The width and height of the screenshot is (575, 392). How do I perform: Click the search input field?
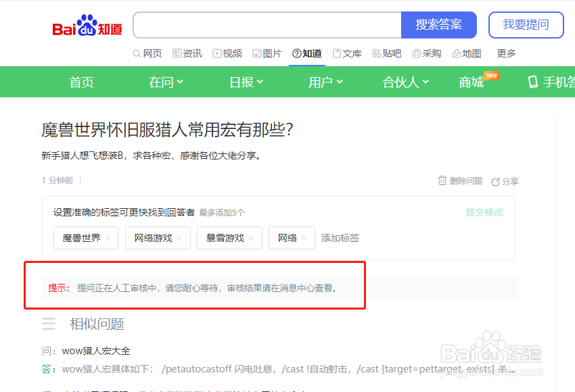pos(266,24)
